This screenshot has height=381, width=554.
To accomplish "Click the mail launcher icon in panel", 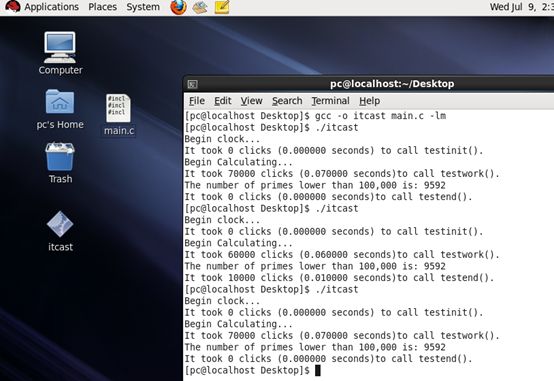I will 200,7.
